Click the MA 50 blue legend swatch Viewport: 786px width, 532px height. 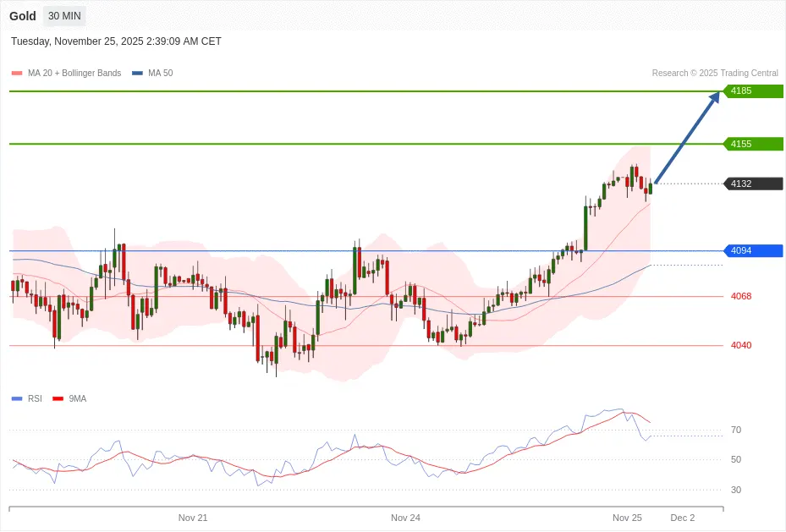(x=137, y=73)
